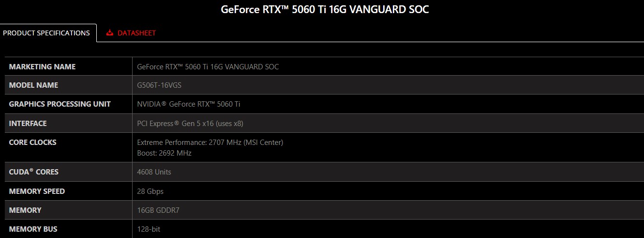Viewport: 644px width, 238px height.
Task: Click the Extreme Performance 2707 MHz line
Action: click(x=210, y=143)
